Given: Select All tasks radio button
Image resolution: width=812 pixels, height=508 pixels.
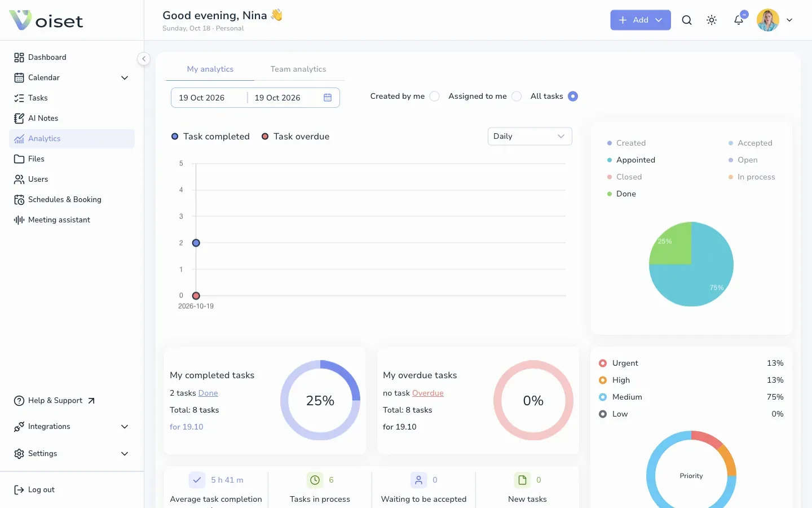Looking at the screenshot, I should click(573, 97).
